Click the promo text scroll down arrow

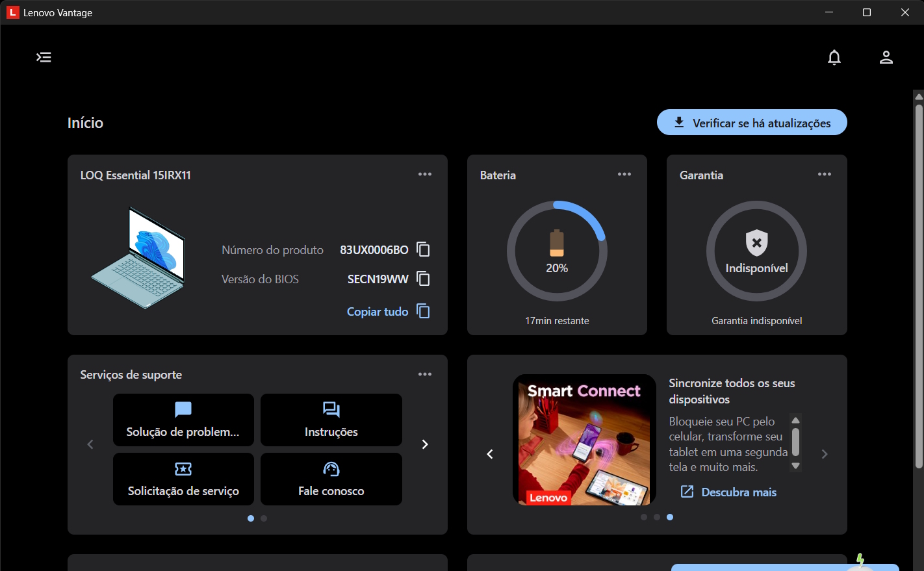pos(795,466)
